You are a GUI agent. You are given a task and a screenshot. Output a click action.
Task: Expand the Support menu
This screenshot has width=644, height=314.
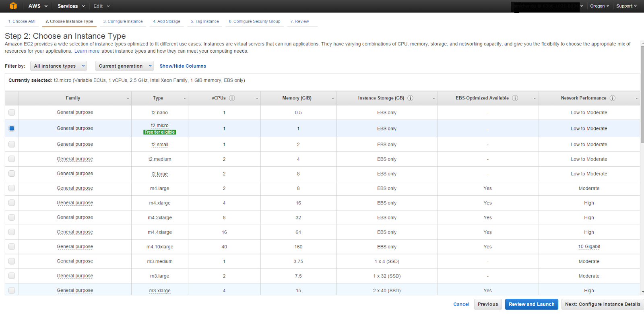click(626, 6)
